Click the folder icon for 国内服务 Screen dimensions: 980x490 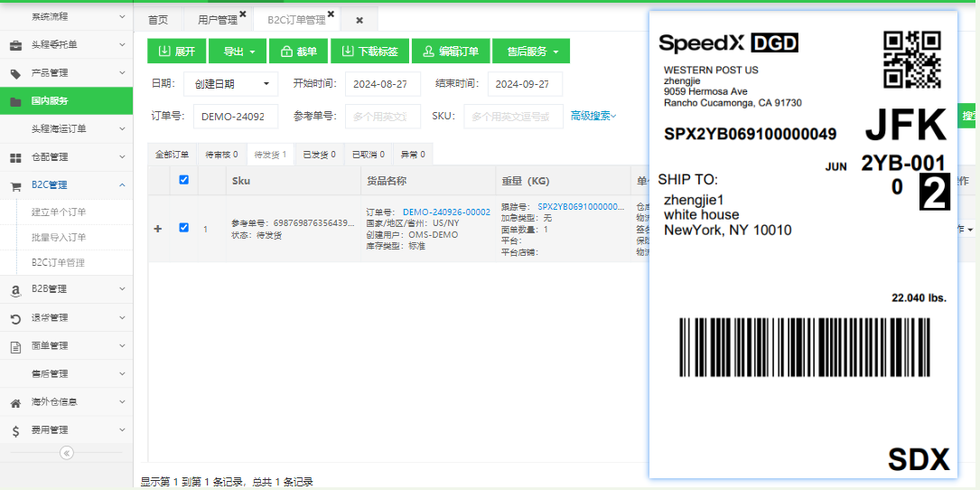[15, 101]
